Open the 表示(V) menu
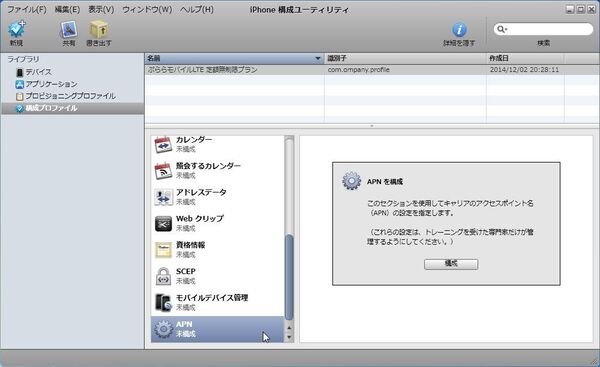 pos(101,10)
